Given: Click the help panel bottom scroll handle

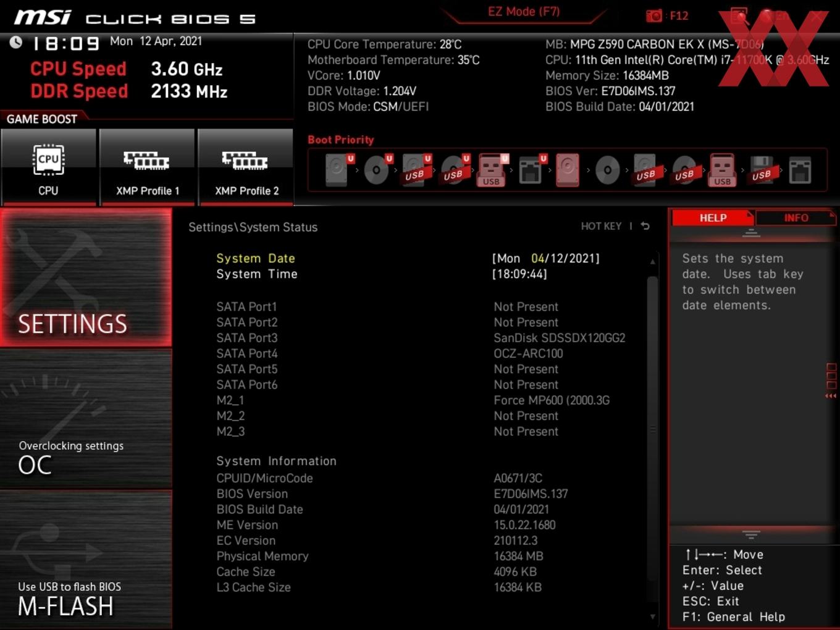Looking at the screenshot, I should (x=751, y=534).
